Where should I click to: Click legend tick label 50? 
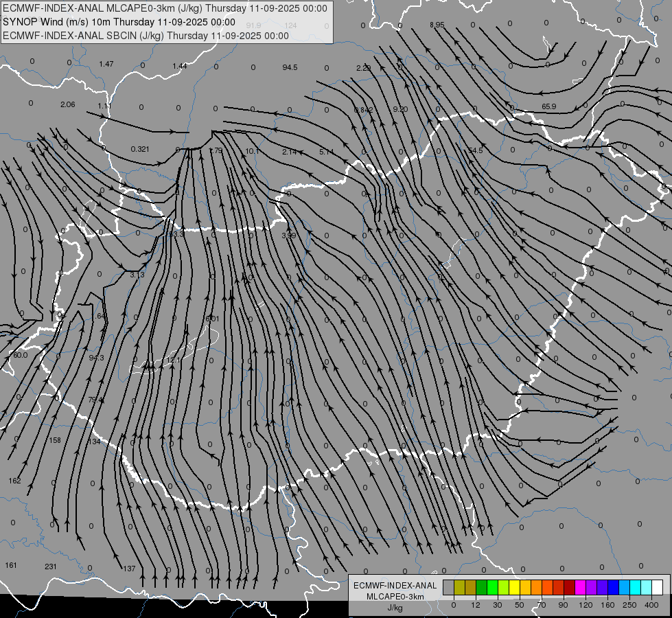[x=520, y=605]
